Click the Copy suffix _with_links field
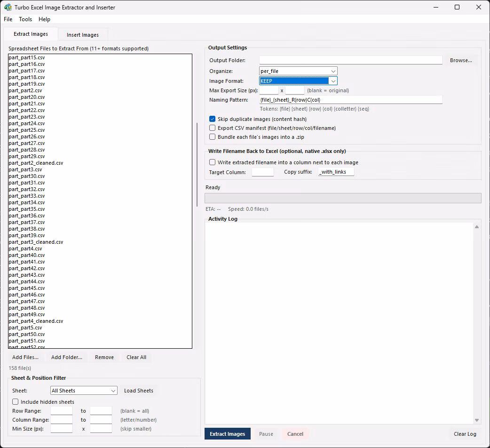The height and width of the screenshot is (448, 490). point(336,172)
